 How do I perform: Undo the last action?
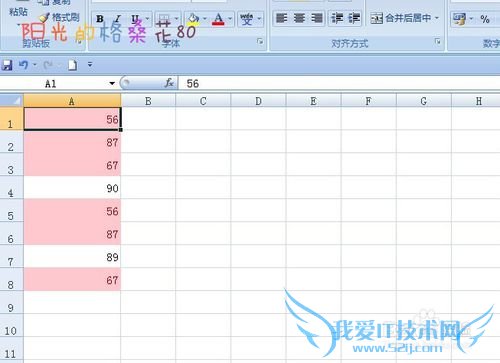(23, 65)
